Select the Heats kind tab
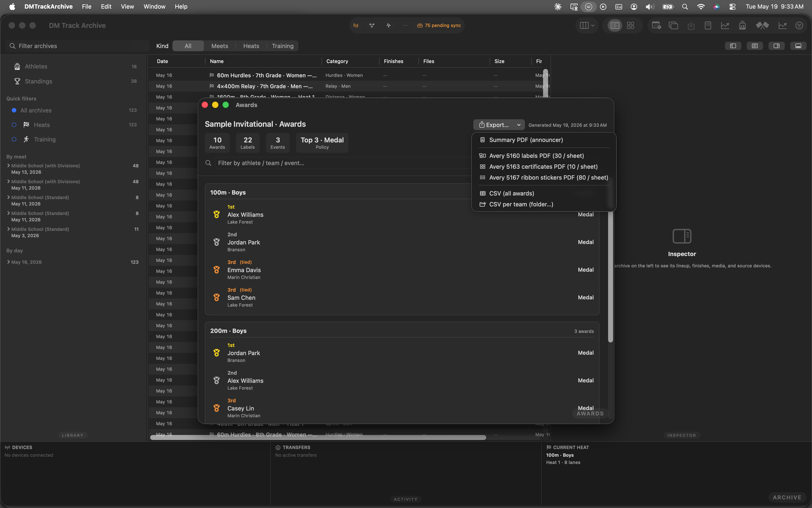This screenshot has width=812, height=508. click(251, 46)
